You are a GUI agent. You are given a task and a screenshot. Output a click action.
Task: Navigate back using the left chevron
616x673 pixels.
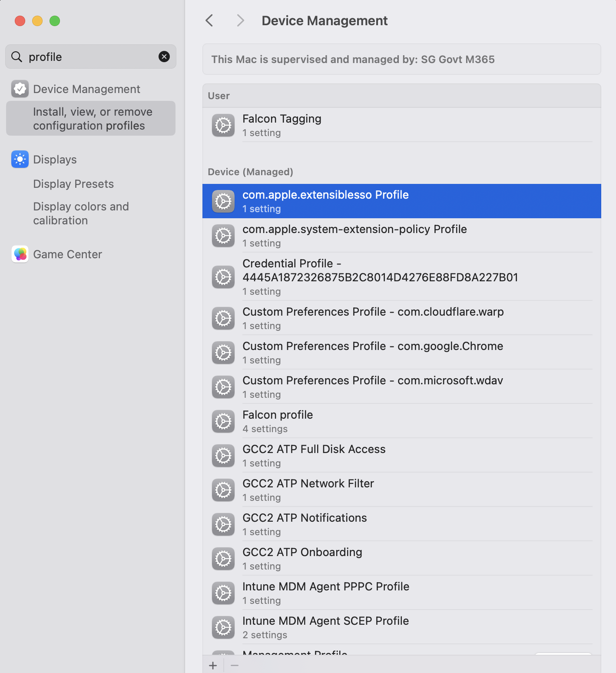point(209,20)
